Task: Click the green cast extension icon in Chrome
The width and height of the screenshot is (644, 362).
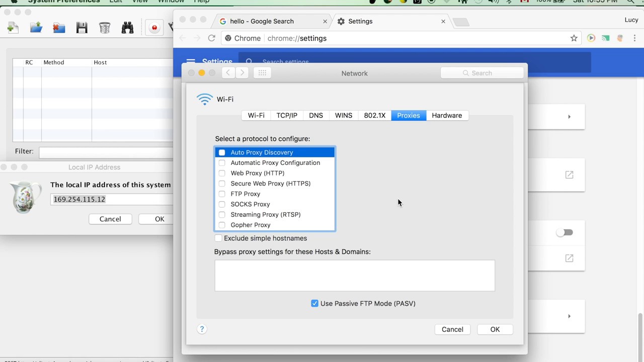Action: click(606, 38)
